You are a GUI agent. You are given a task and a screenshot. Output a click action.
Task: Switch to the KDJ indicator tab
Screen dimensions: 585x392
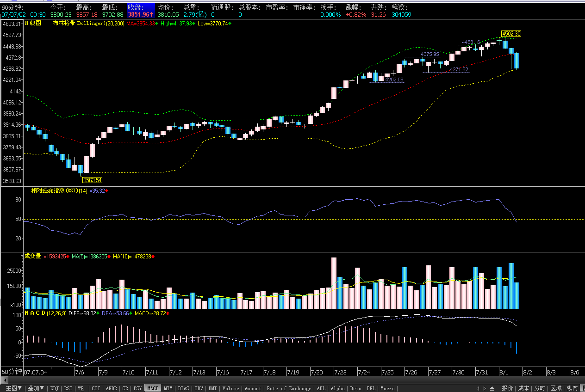point(55,389)
